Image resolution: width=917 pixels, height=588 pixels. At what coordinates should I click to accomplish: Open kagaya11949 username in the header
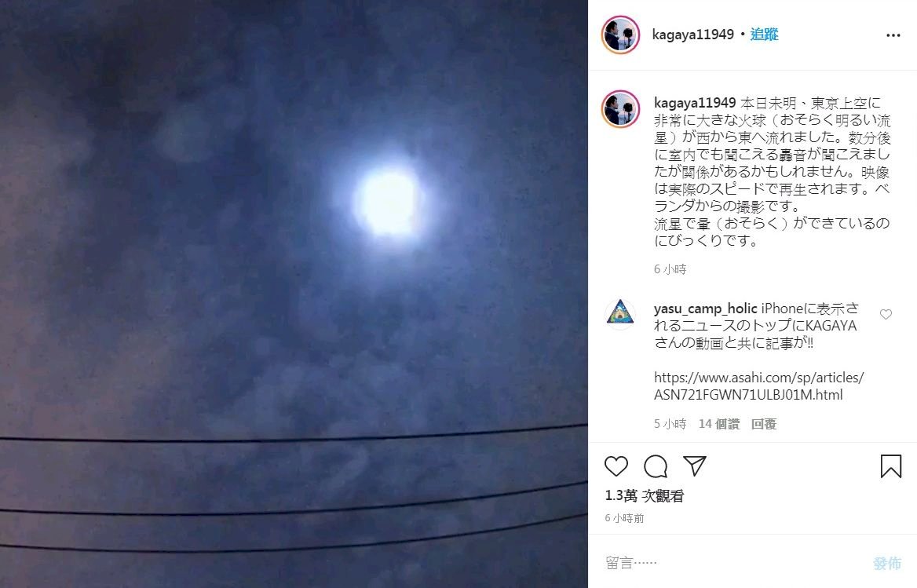[692, 35]
